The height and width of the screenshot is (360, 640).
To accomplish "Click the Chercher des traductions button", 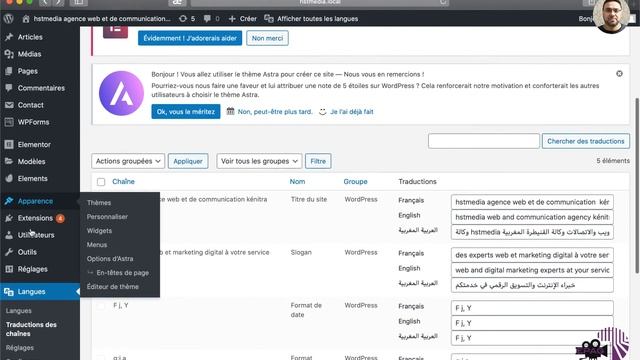I will (586, 141).
